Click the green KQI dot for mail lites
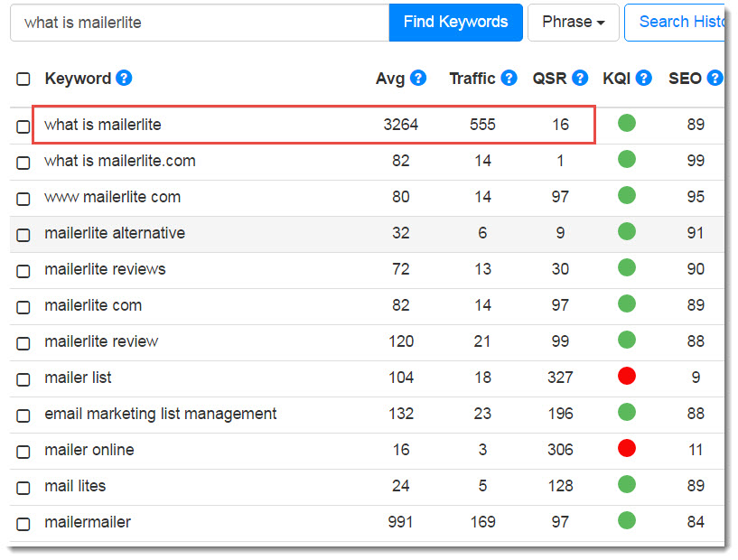The height and width of the screenshot is (560, 738). click(x=627, y=484)
